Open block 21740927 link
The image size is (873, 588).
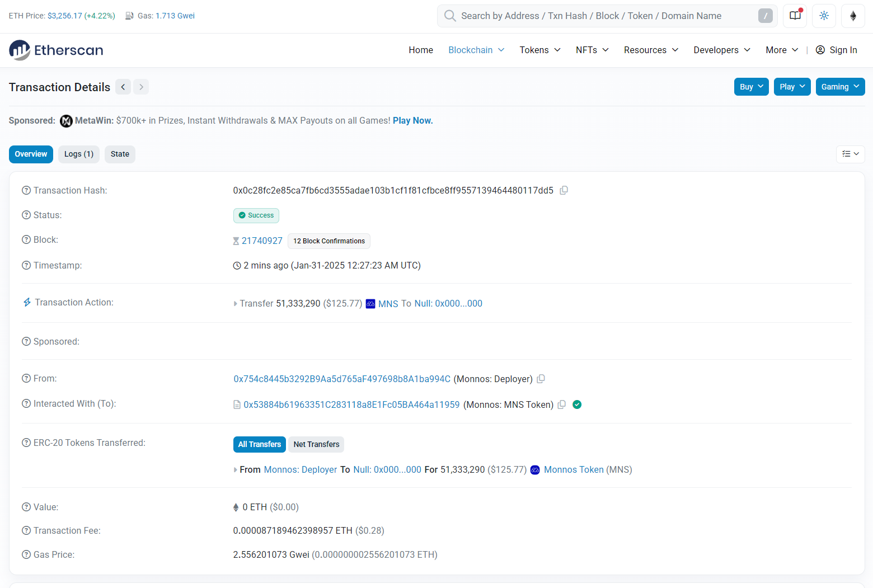(262, 241)
